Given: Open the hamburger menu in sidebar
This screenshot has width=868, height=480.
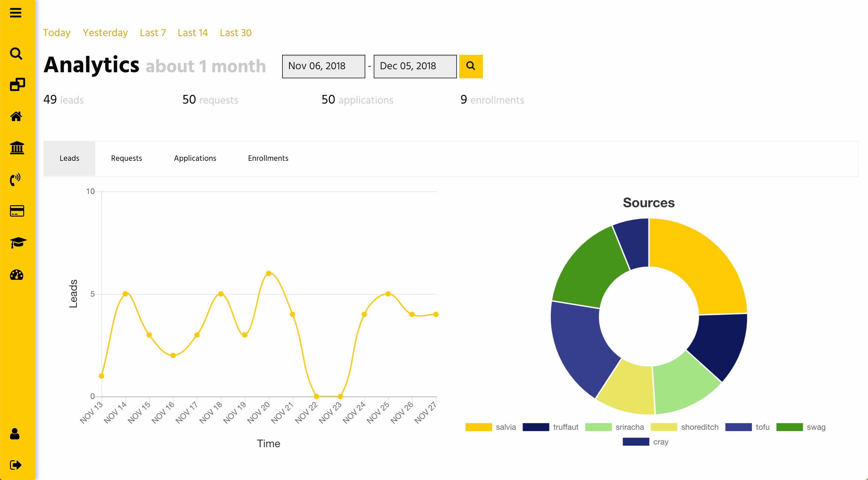Looking at the screenshot, I should point(15,13).
